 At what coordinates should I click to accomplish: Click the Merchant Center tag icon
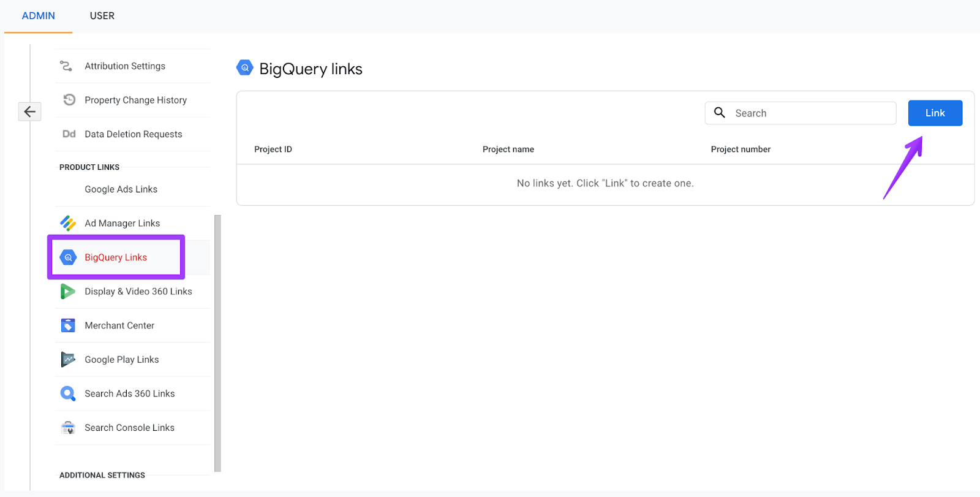68,325
